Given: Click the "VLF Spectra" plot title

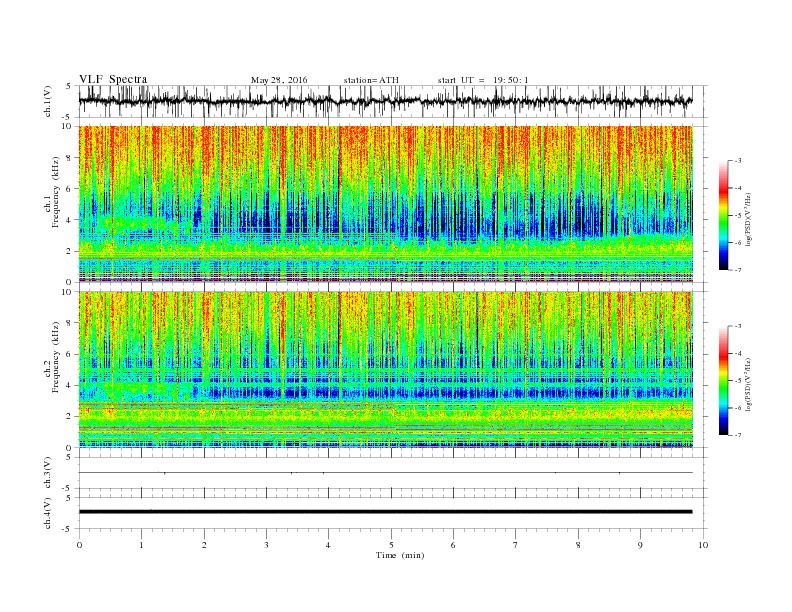Looking at the screenshot, I should (x=113, y=79).
